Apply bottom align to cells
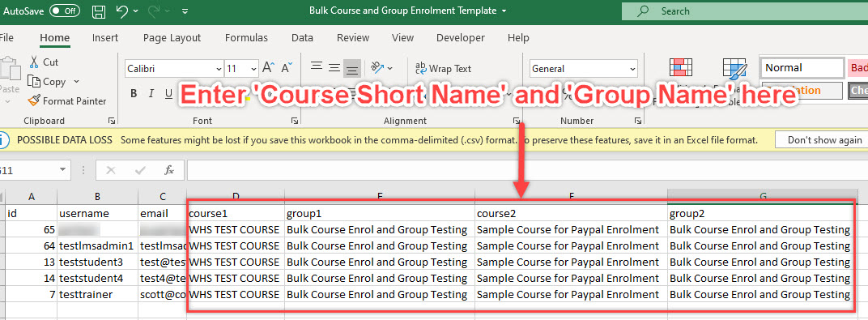 (x=352, y=69)
